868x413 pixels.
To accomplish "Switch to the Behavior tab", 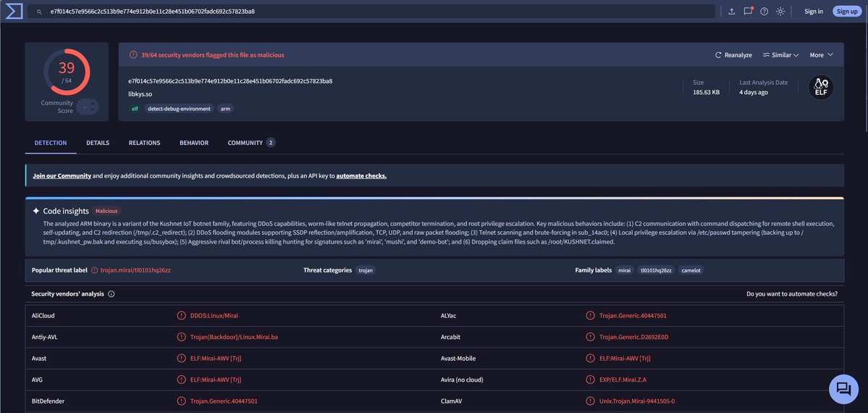I will [194, 143].
